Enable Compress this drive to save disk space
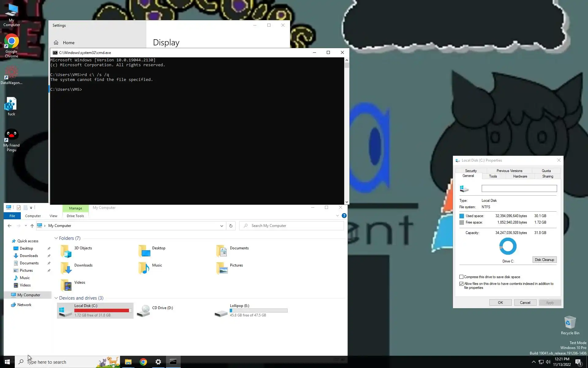The height and width of the screenshot is (368, 588). tap(461, 277)
